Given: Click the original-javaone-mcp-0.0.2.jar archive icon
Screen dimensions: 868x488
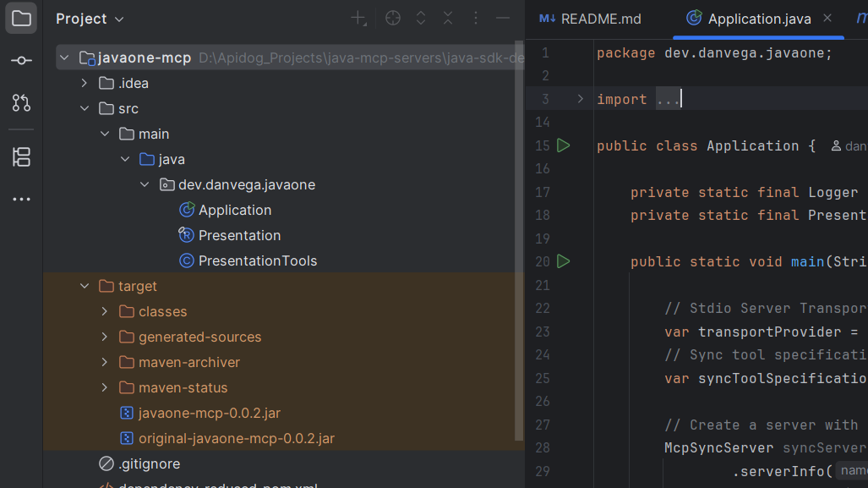Looking at the screenshot, I should coord(127,439).
